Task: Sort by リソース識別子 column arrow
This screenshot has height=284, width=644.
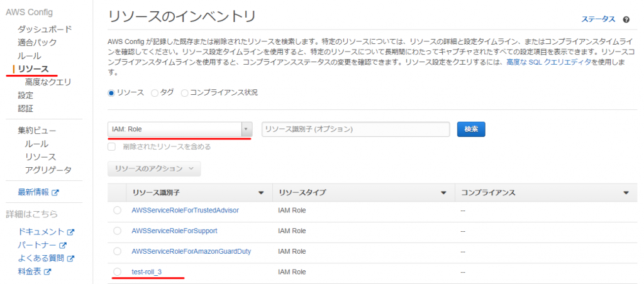Action: 261,193
